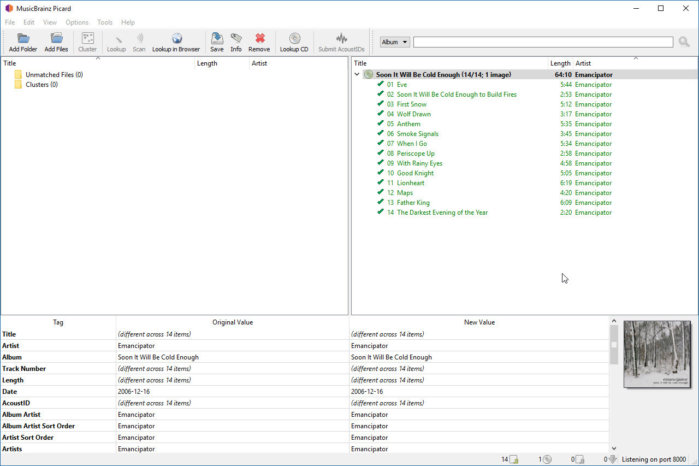Click the Lookup CD icon
Image resolution: width=699 pixels, height=466 pixels.
coord(294,39)
